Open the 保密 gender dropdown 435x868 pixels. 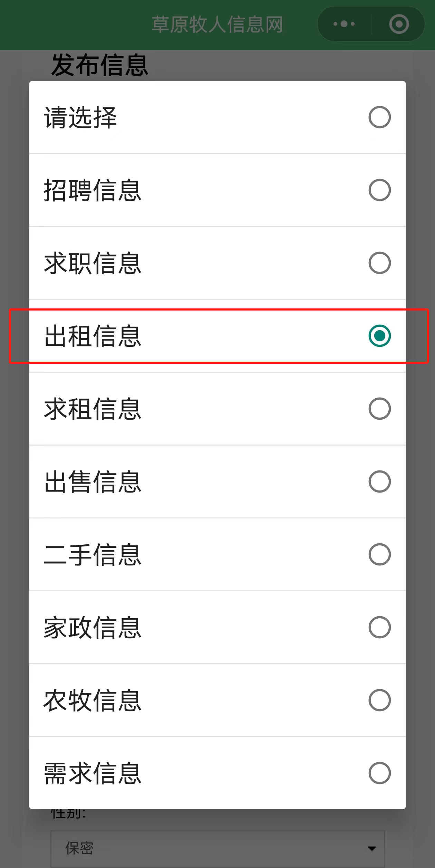[217, 848]
